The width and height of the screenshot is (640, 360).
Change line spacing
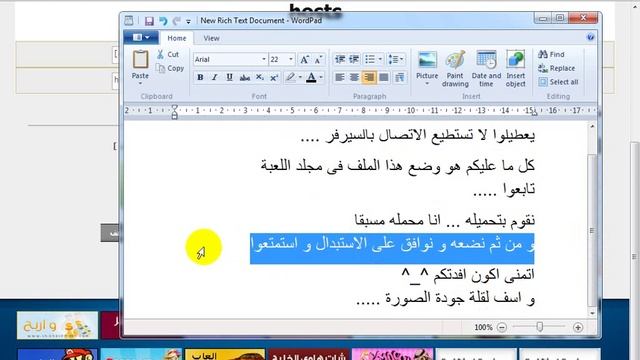coord(396,60)
